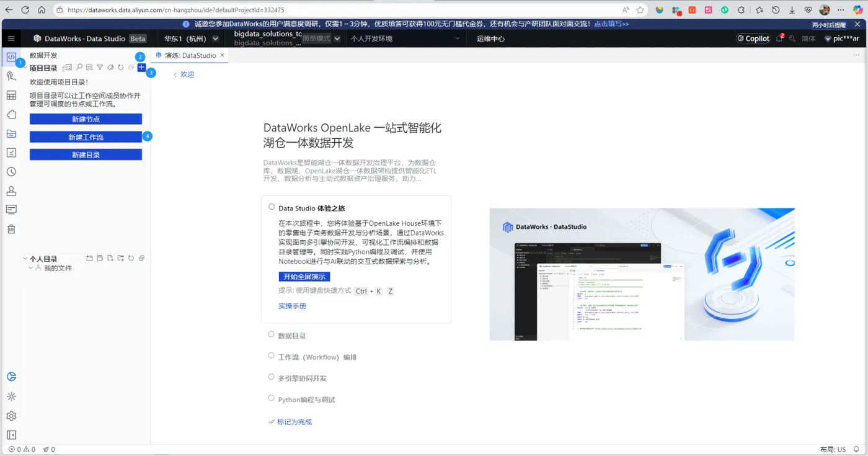868x456 pixels.
Task: Click 两小时后提醒 in survey banner
Action: point(829,25)
